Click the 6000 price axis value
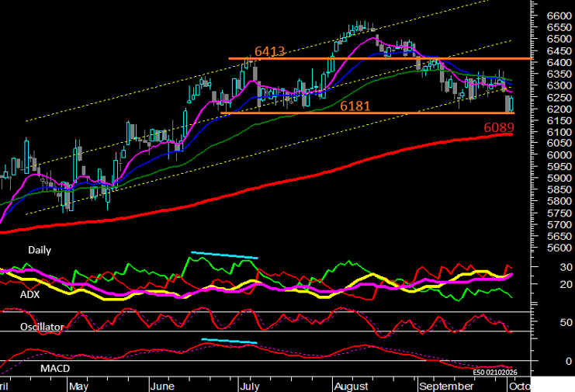575x392 pixels. [559, 154]
